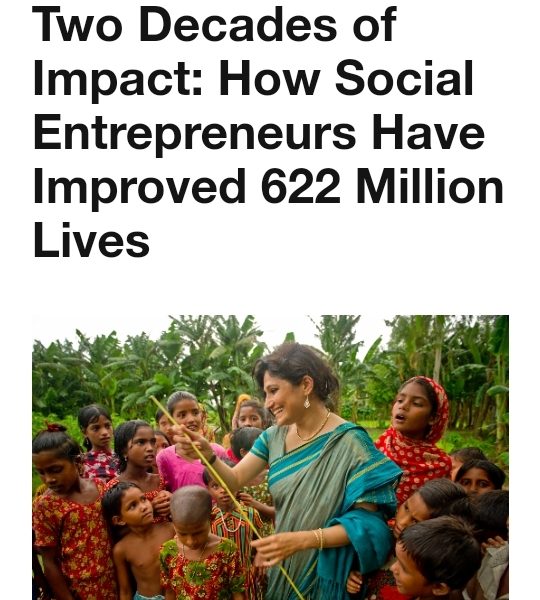540x600 pixels.
Task: Click the word 'How' in the headline
Action: [x=269, y=79]
